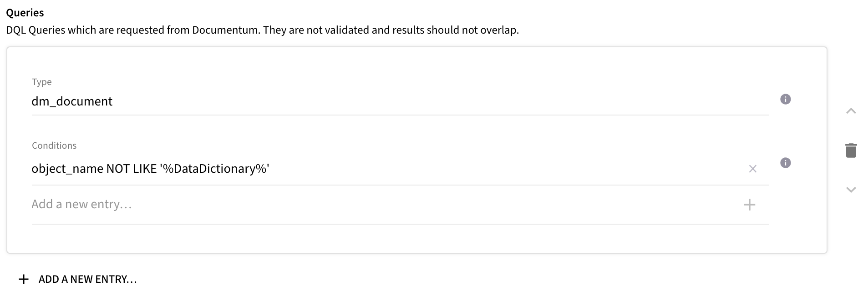
Task: Click the ADD A NEW ENTRY label text
Action: coord(86,279)
